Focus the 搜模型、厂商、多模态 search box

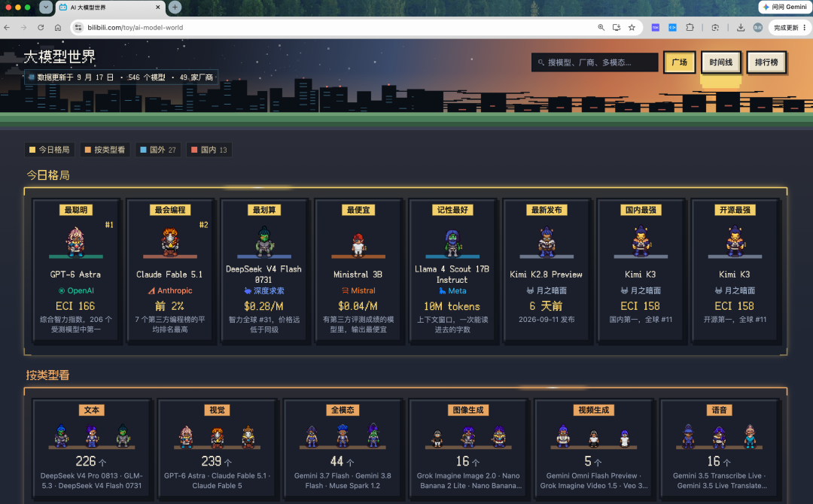pyautogui.click(x=595, y=62)
